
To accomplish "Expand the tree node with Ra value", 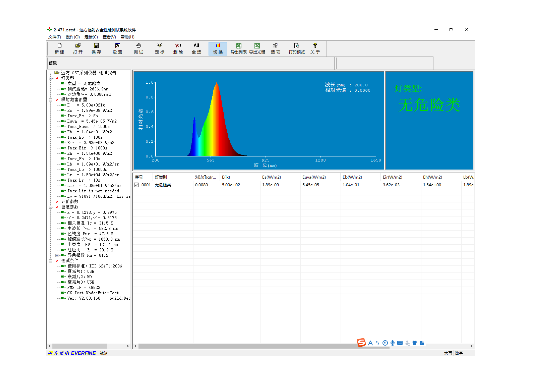I will coord(57,255).
